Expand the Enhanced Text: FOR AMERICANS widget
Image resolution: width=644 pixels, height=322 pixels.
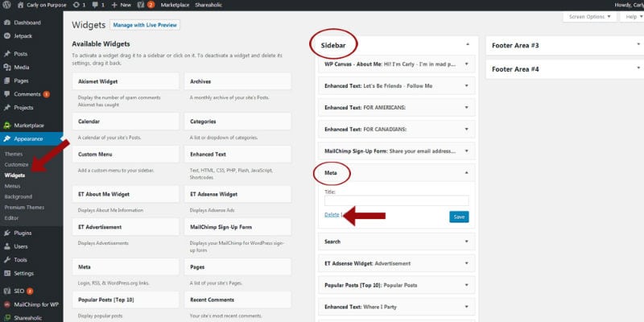point(467,108)
